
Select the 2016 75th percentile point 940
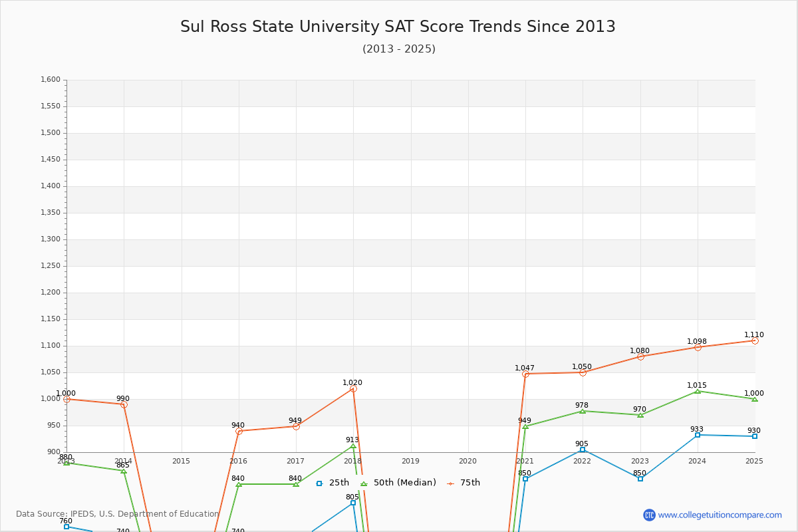[x=239, y=431]
